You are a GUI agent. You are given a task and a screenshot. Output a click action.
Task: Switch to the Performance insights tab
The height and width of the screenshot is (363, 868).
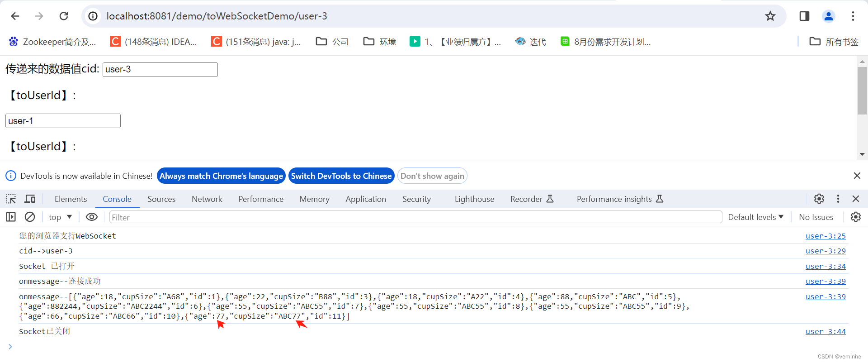(x=620, y=199)
